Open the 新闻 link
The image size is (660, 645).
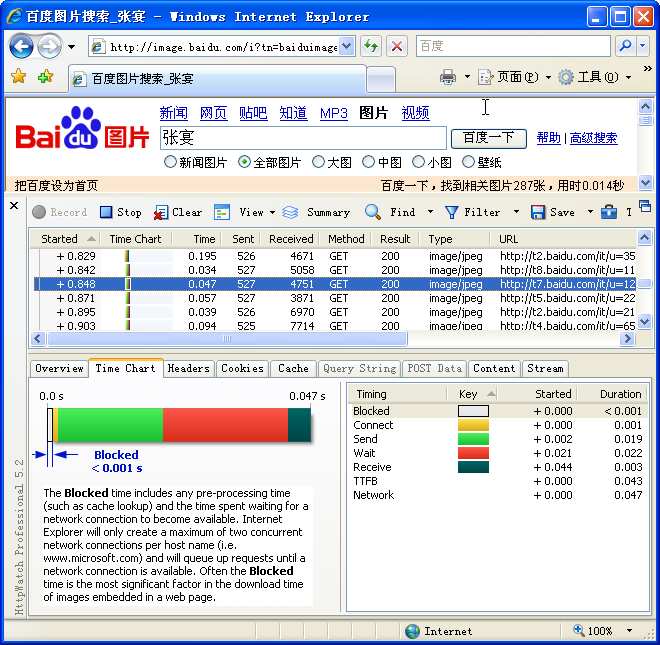pos(173,113)
